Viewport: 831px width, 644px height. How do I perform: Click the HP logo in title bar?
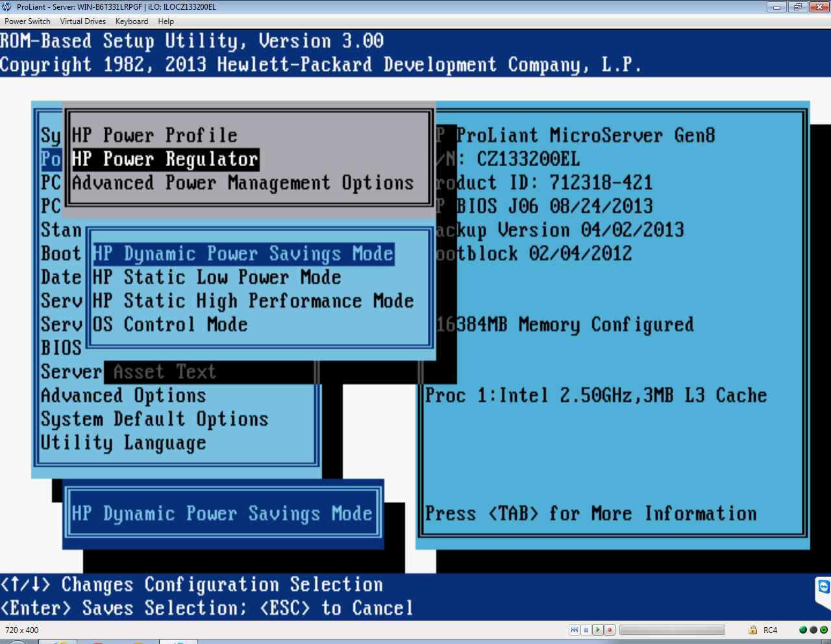[x=7, y=7]
